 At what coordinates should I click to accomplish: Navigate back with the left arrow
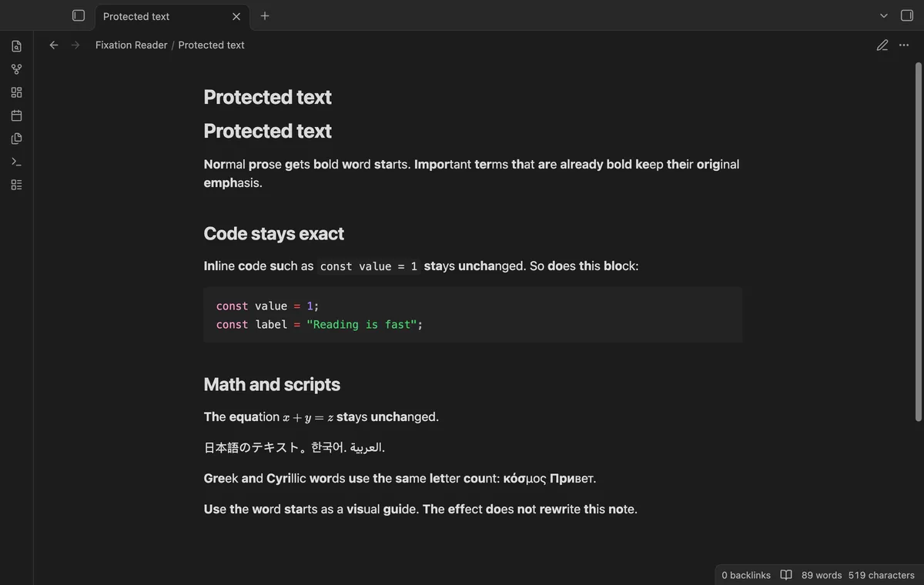coord(54,45)
